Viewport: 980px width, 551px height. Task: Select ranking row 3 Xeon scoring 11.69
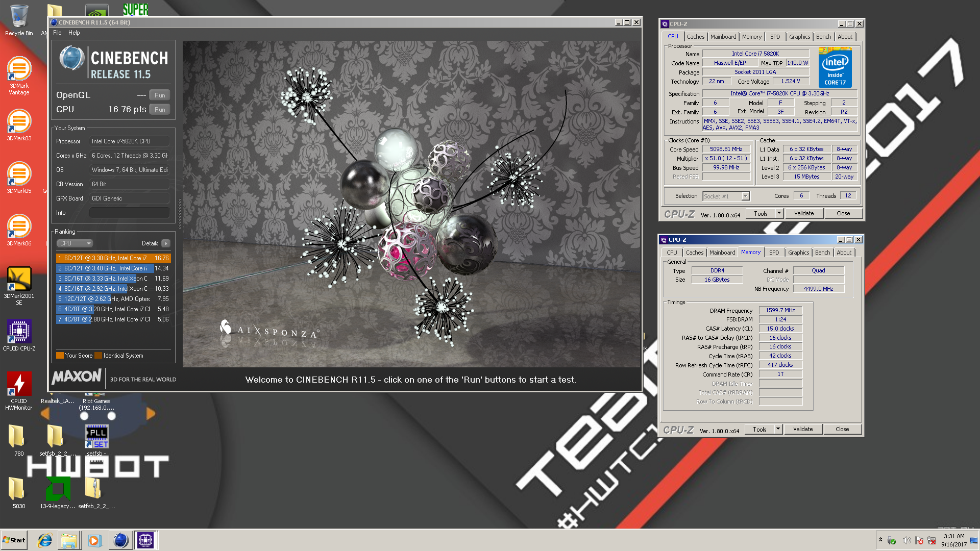click(x=113, y=279)
